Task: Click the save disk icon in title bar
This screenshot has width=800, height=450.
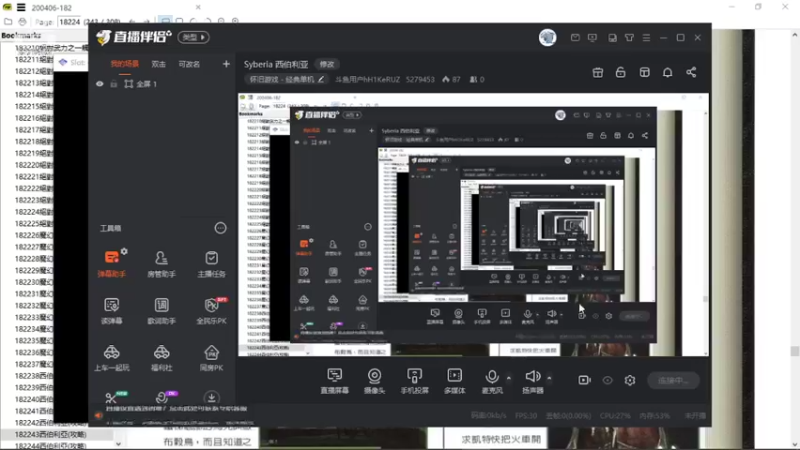Action: tap(612, 38)
